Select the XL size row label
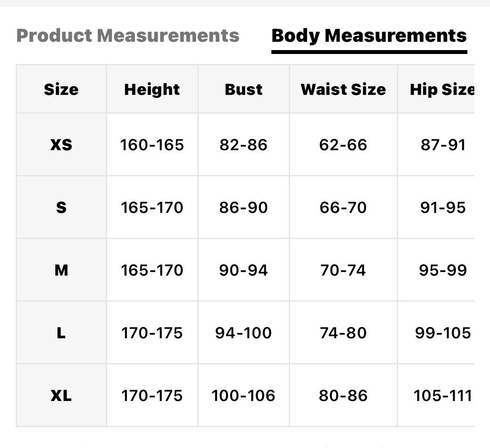This screenshot has height=448, width=490. (61, 396)
